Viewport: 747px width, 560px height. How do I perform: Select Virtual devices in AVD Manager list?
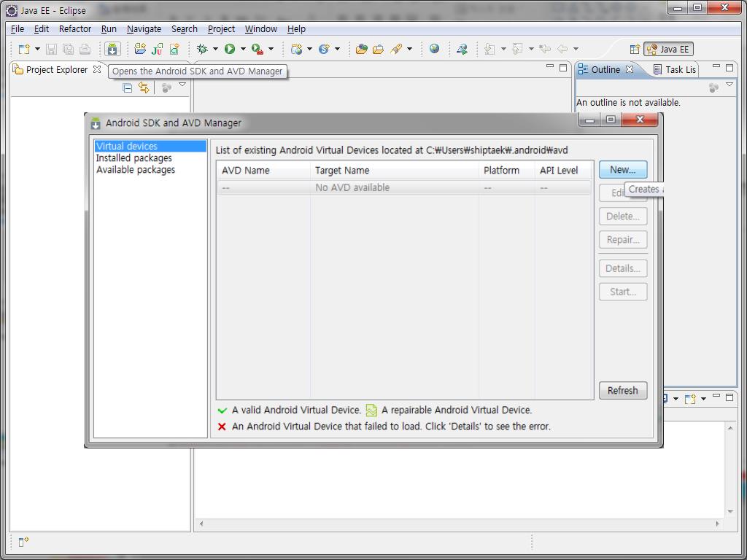150,146
